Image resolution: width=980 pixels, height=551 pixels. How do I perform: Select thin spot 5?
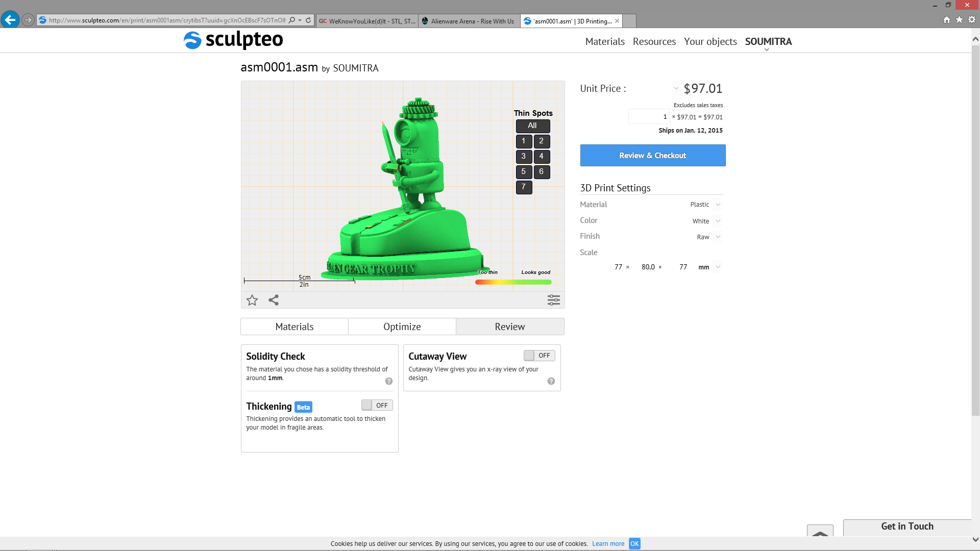[x=524, y=172]
